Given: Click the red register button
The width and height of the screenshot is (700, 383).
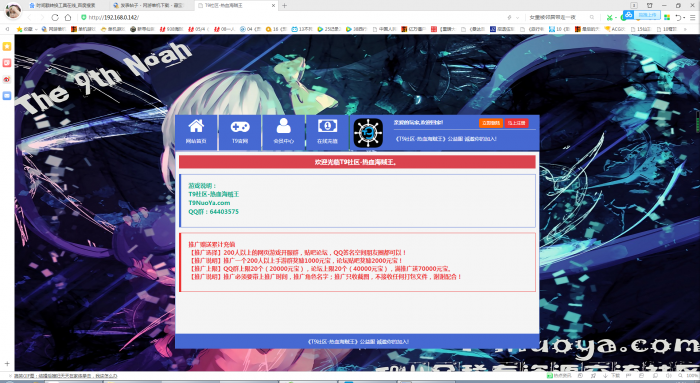Looking at the screenshot, I should (x=517, y=123).
